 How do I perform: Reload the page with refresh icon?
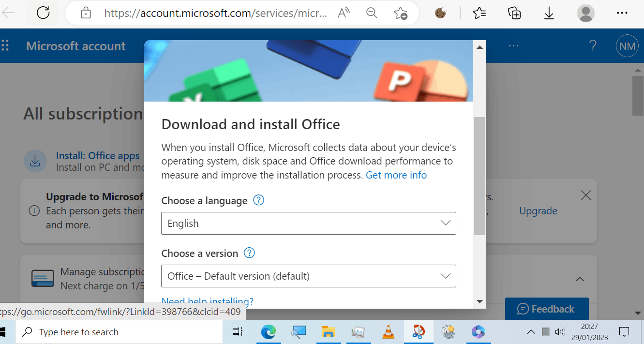[x=43, y=13]
